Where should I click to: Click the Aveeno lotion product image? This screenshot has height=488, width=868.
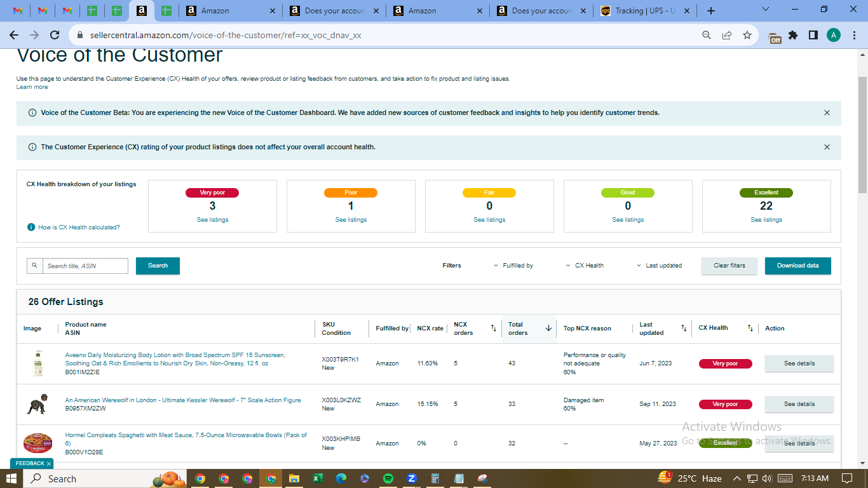click(38, 363)
